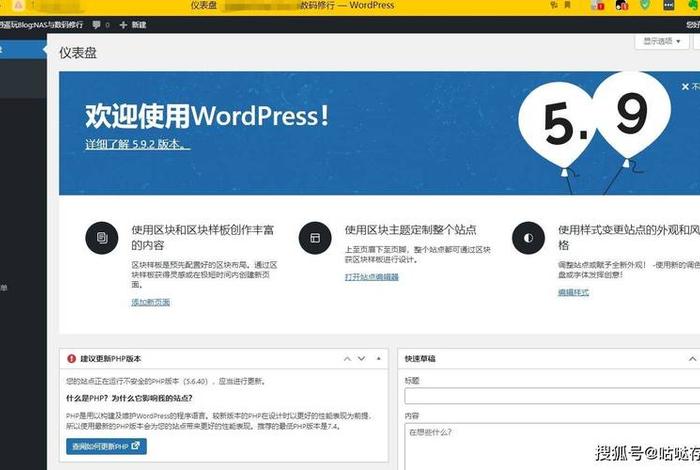Viewport: 700px width, 470px height.
Task: Collapse the 快速草稿 widget chevron
Action: pyautogui.click(x=692, y=359)
